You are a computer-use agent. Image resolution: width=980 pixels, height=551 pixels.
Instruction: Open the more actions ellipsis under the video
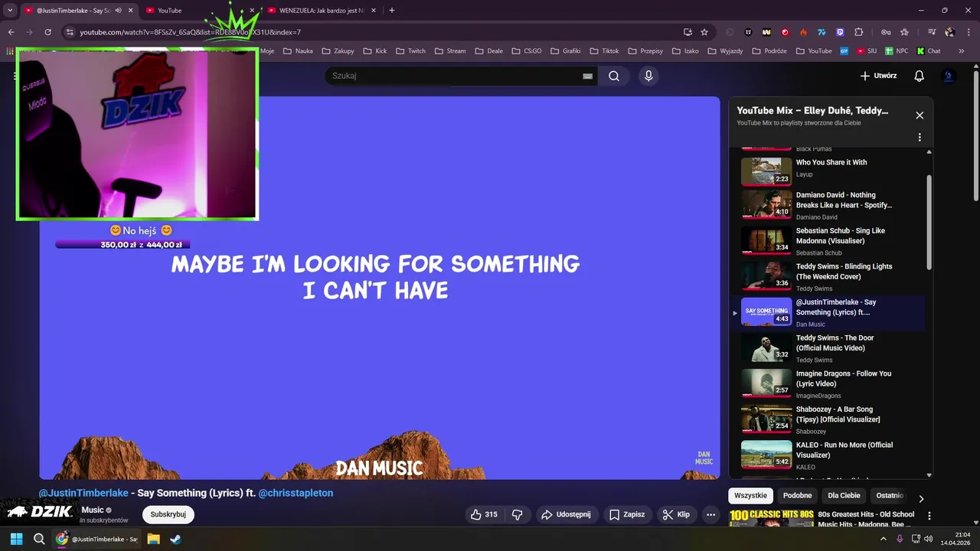click(710, 514)
